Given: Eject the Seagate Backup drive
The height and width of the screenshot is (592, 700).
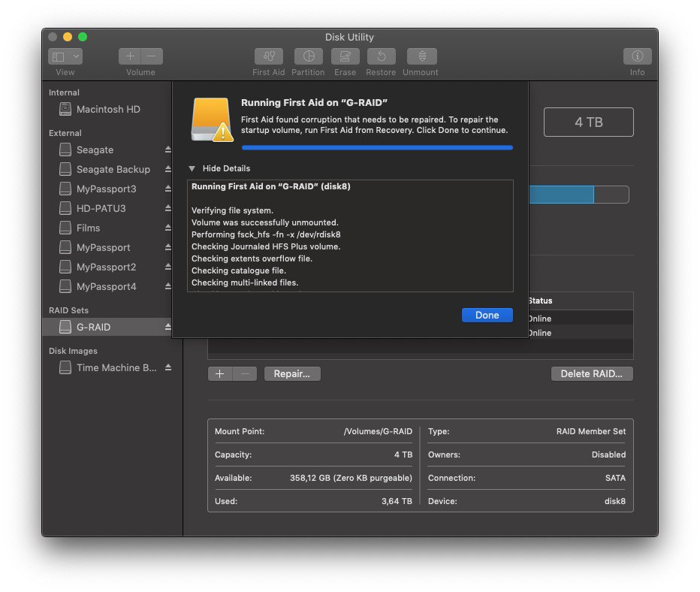Looking at the screenshot, I should tap(167, 169).
